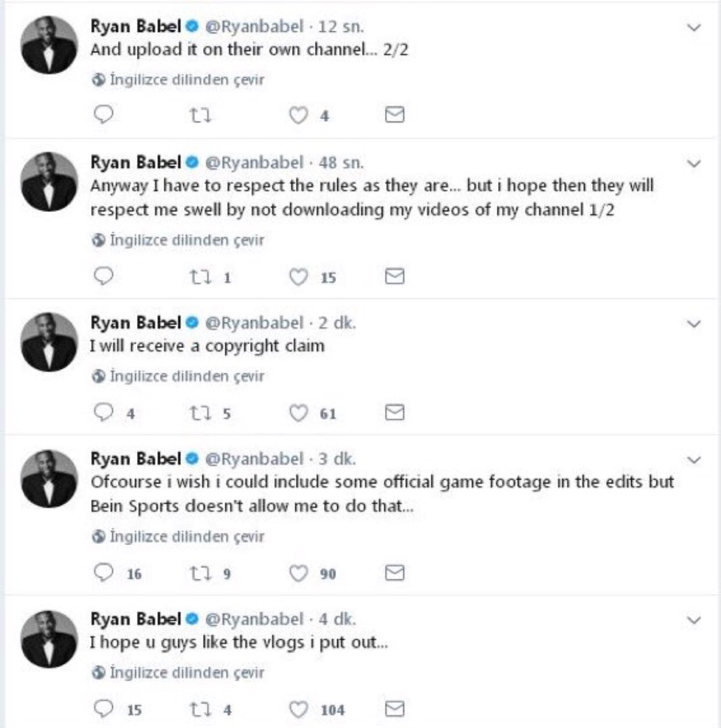Screen dimensions: 721x728
Task: Open options chevron on "And upload it" tweet
Action: point(694,27)
